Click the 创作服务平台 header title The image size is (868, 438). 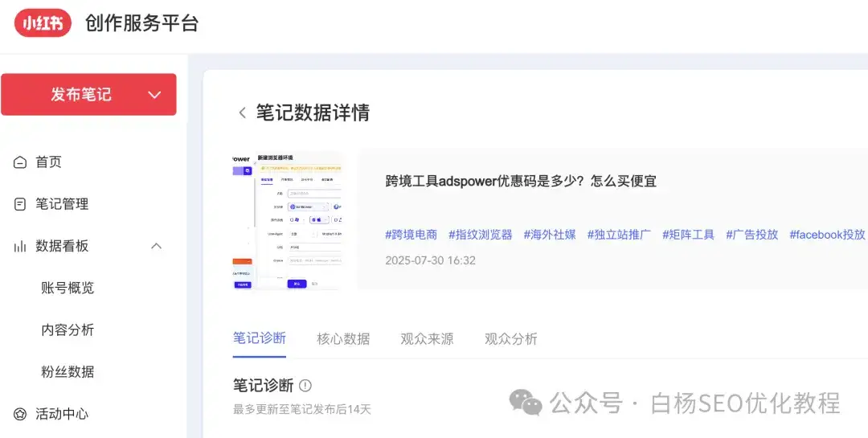click(141, 24)
